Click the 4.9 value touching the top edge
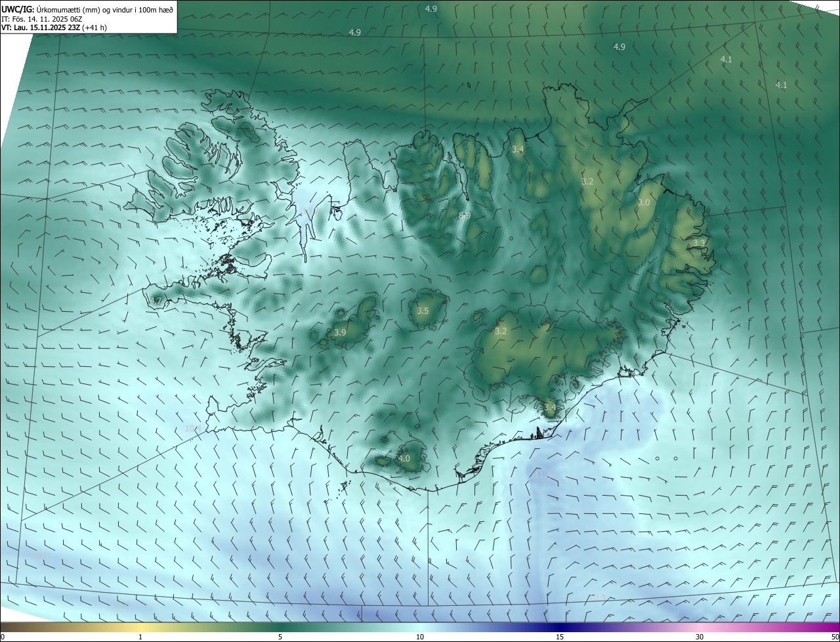Image resolution: width=840 pixels, height=642 pixels. 431,9
